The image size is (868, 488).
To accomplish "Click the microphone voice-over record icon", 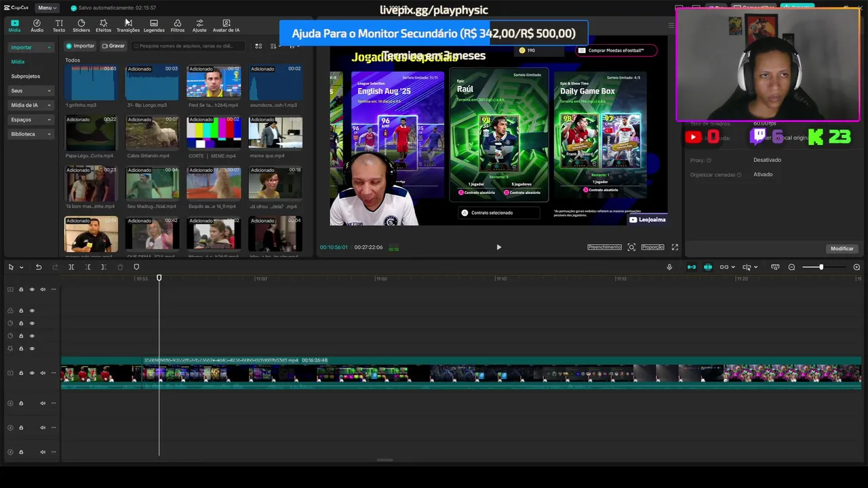I will point(669,267).
